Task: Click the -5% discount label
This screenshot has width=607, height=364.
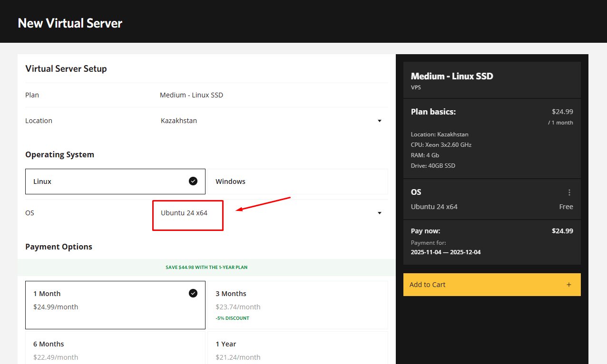Action: pos(232,318)
